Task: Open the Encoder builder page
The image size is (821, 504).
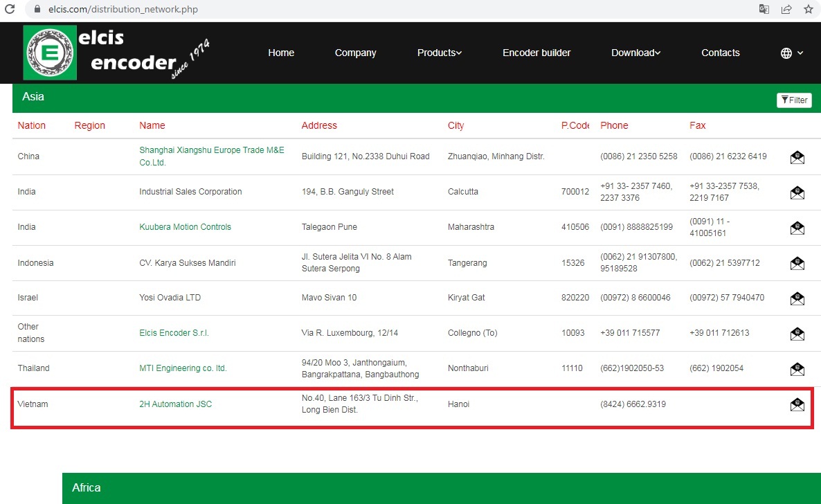Action: [x=536, y=53]
